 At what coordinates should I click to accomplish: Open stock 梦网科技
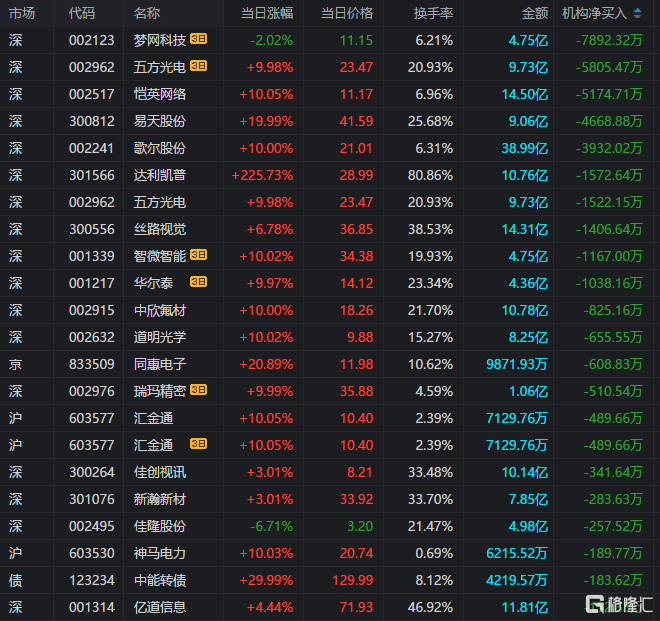pyautogui.click(x=160, y=40)
